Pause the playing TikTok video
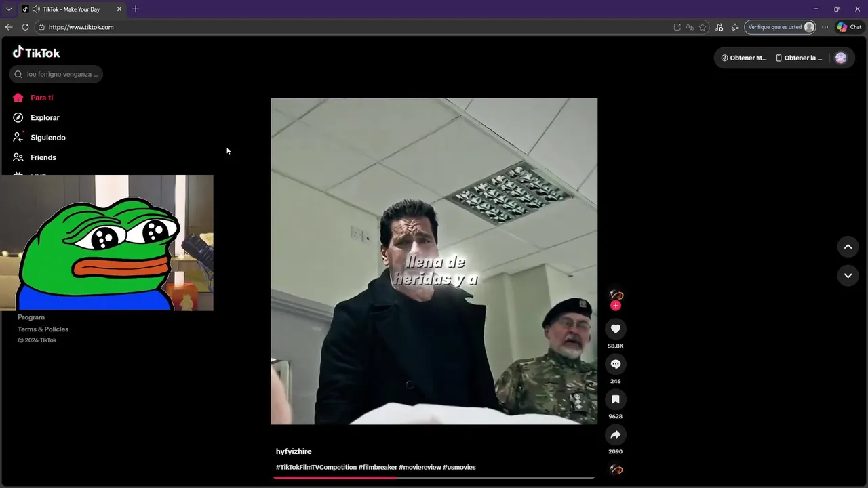This screenshot has width=868, height=488. [434, 261]
